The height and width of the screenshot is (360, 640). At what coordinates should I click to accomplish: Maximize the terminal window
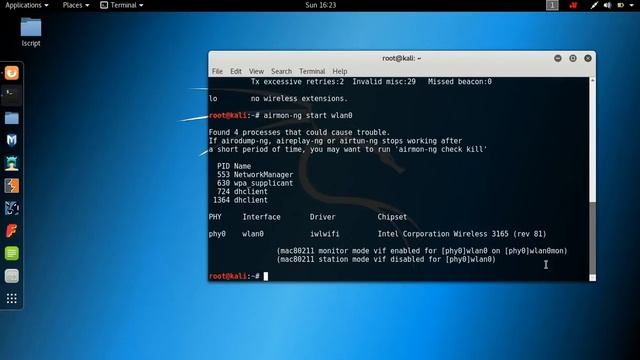(573, 58)
